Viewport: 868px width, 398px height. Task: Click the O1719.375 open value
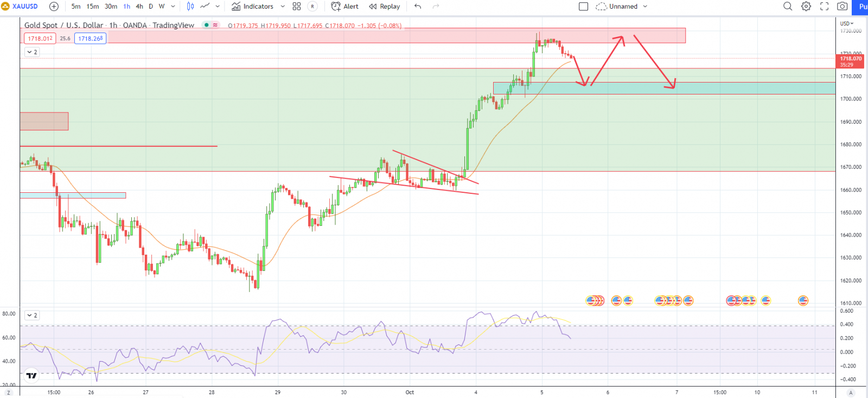[243, 26]
